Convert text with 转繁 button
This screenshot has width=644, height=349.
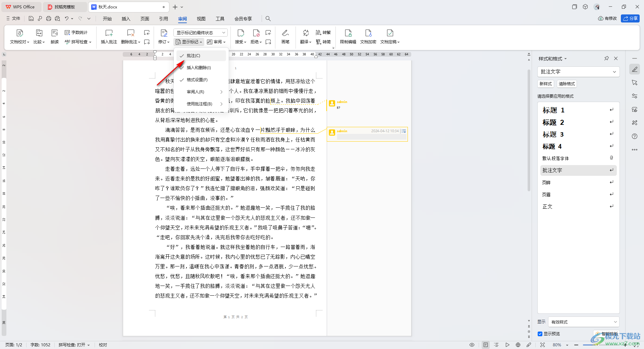point(323,33)
